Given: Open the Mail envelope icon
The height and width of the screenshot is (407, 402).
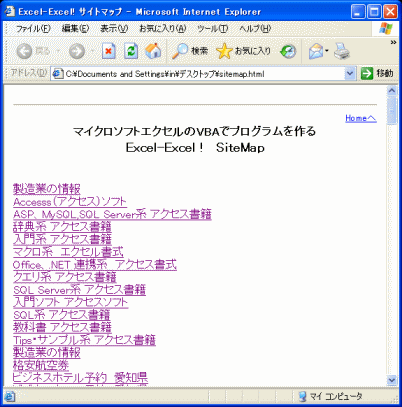Looking at the screenshot, I should point(316,51).
